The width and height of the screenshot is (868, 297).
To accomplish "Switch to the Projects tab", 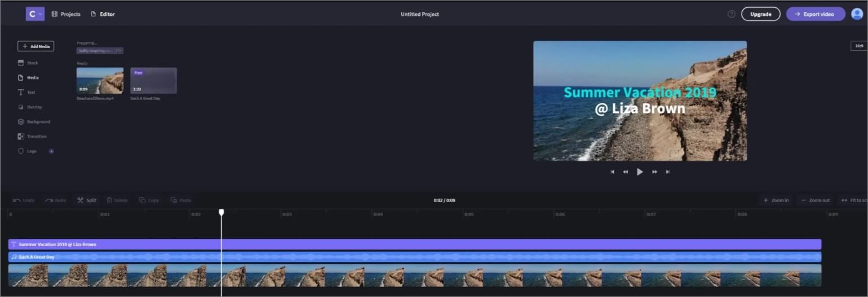I will 66,14.
